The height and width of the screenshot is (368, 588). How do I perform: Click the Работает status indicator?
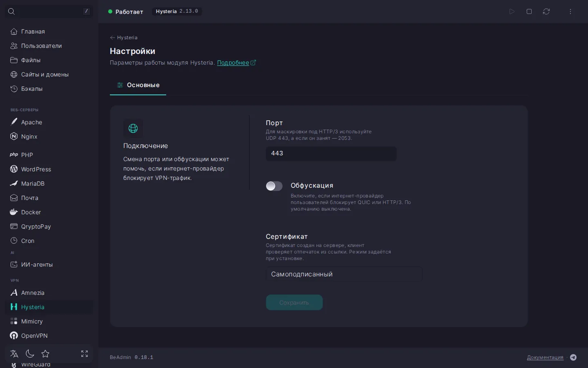pos(126,11)
